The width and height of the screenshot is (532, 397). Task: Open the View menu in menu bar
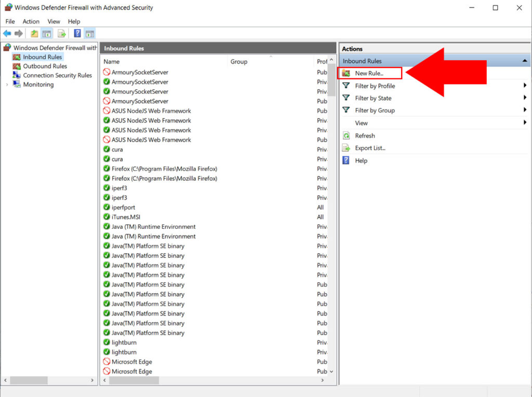[54, 21]
